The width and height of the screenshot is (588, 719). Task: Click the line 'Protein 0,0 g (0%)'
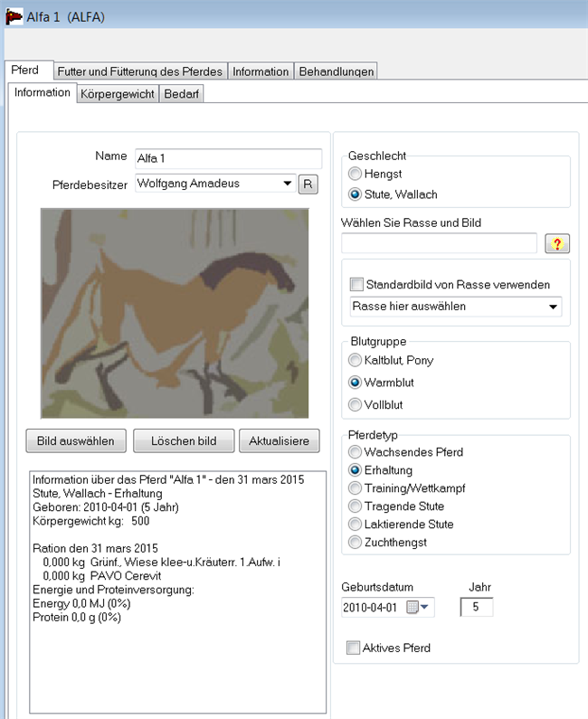point(77,617)
